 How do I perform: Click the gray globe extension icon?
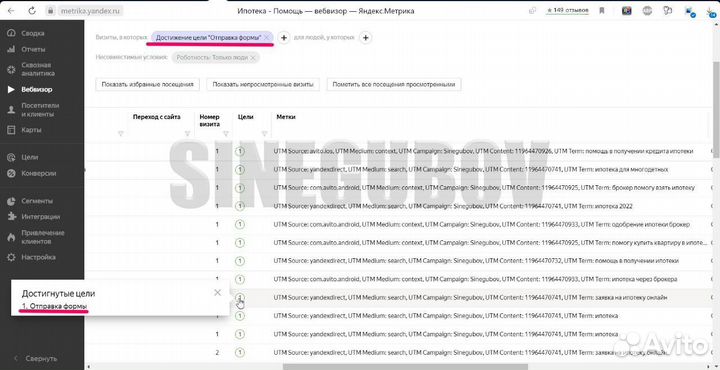pos(647,11)
